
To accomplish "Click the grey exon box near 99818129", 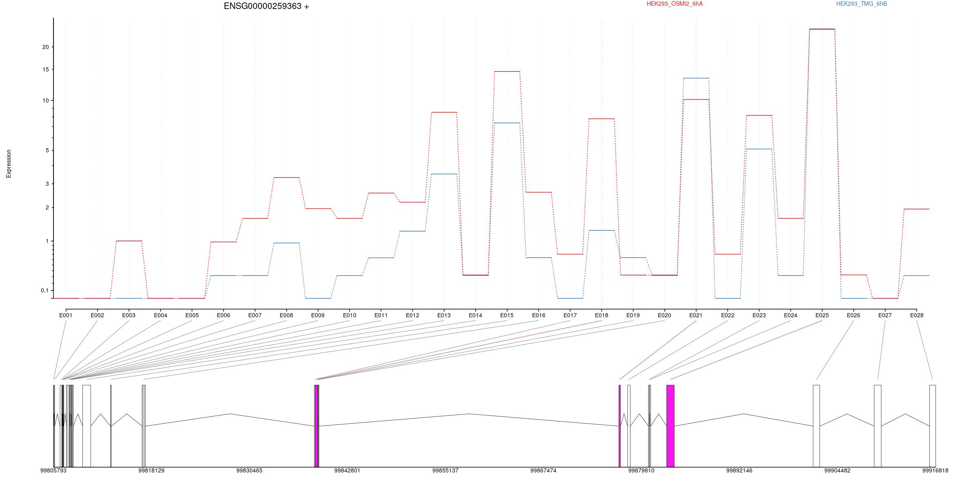I will coord(144,426).
